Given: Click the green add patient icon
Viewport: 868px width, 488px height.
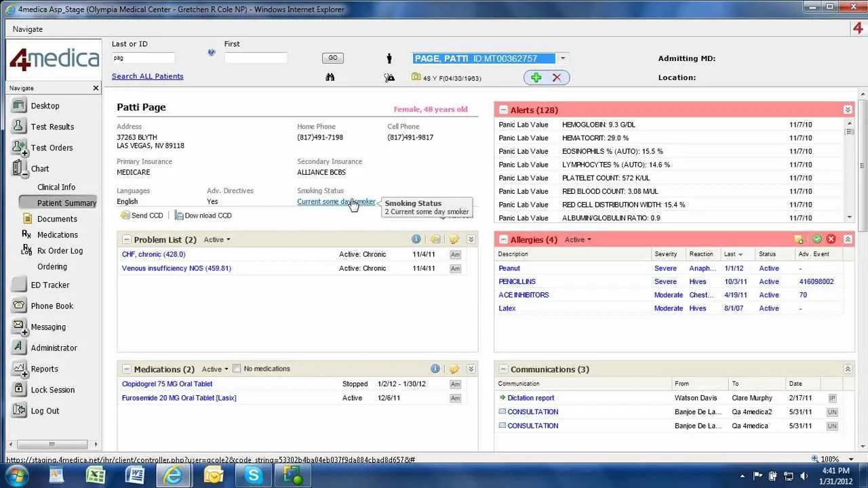Looking at the screenshot, I should pyautogui.click(x=536, y=77).
